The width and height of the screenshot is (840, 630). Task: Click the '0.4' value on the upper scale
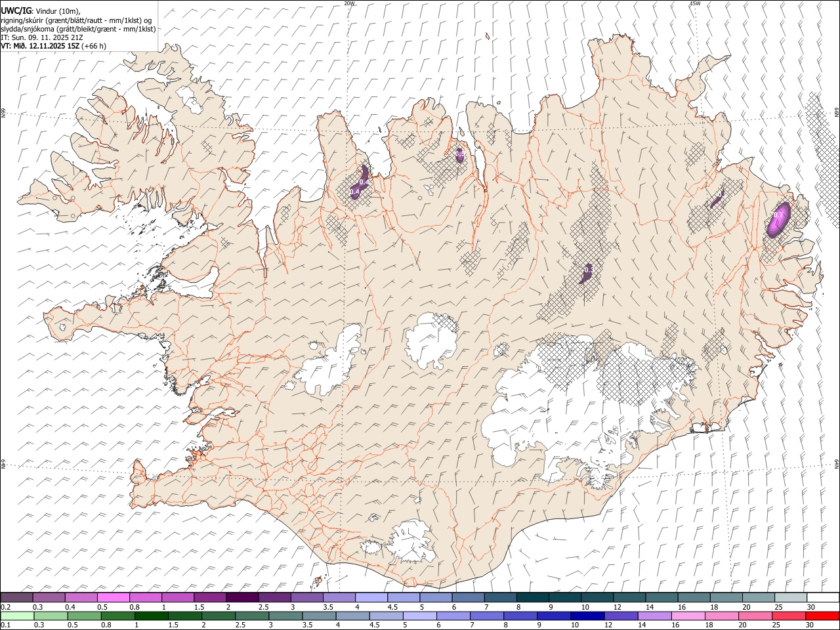pyautogui.click(x=70, y=607)
